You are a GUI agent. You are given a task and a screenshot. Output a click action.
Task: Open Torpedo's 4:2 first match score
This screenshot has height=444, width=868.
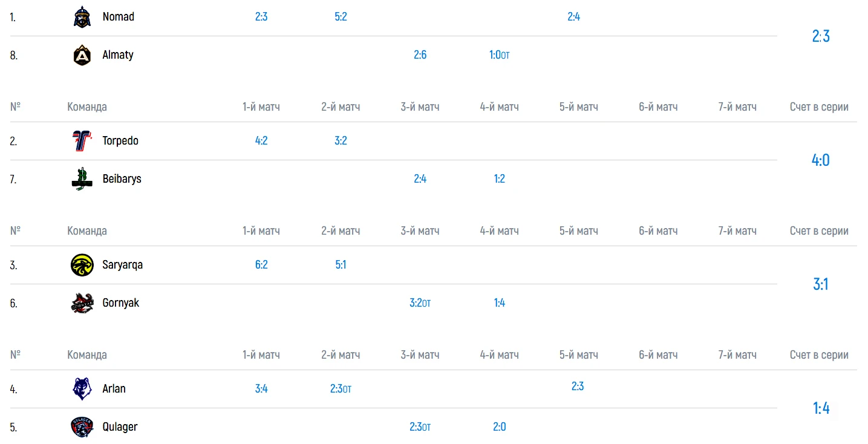click(261, 141)
